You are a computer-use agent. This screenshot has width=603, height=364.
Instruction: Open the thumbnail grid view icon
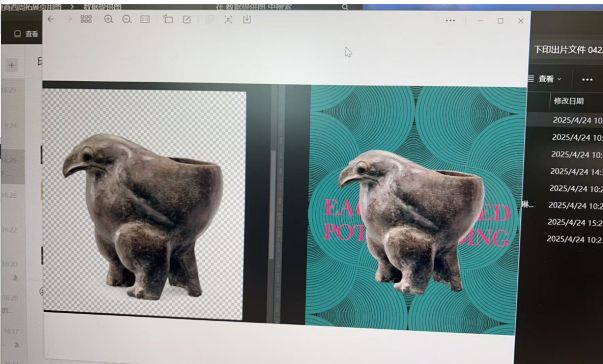[x=86, y=19]
